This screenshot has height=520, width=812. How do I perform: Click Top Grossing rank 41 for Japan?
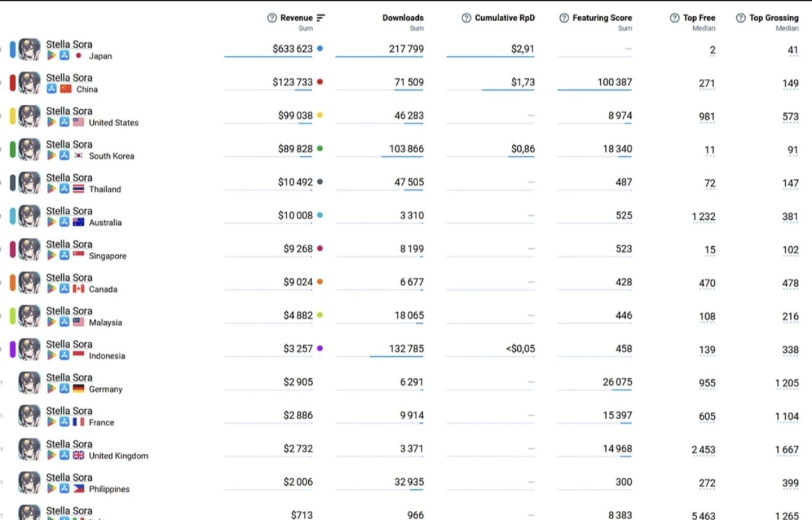pyautogui.click(x=793, y=50)
